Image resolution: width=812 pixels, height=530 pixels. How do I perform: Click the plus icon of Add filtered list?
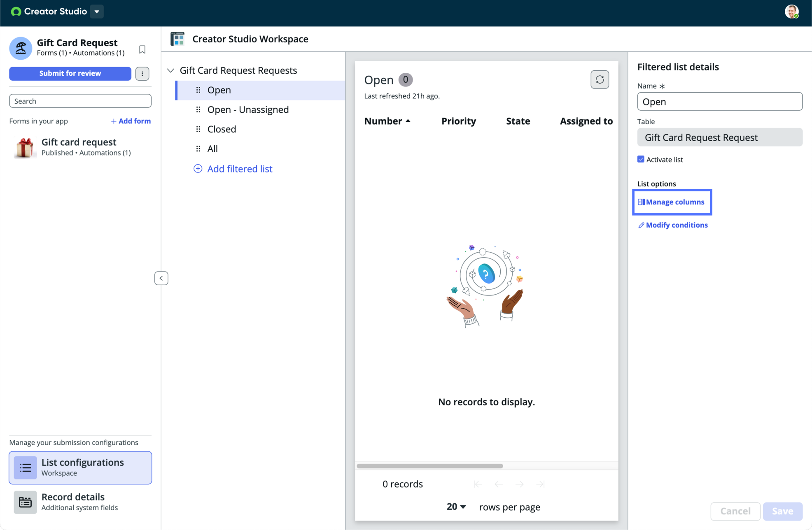198,169
